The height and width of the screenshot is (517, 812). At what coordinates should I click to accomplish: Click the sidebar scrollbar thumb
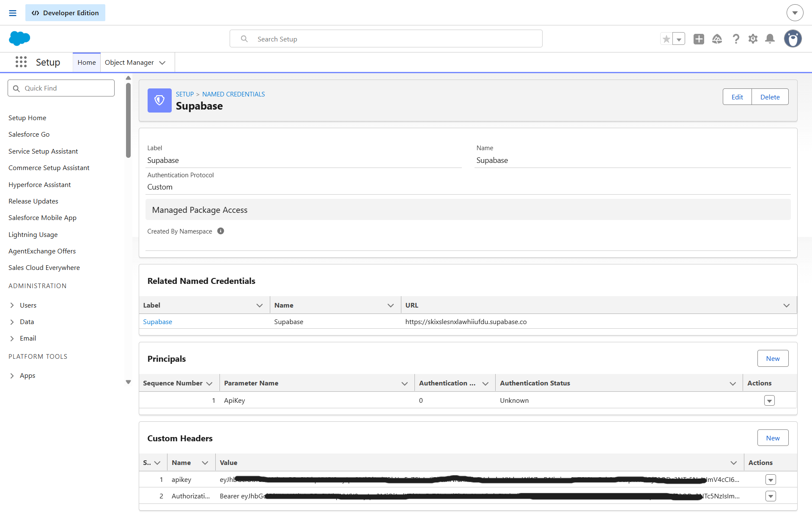[x=128, y=120]
